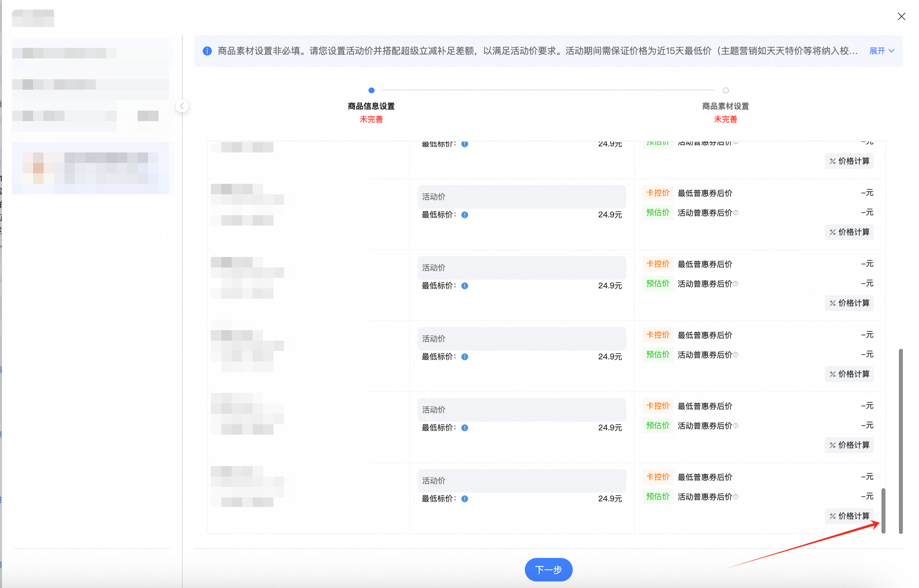Proceed with the 下一步 button
The height and width of the screenshot is (588, 919).
tap(548, 569)
